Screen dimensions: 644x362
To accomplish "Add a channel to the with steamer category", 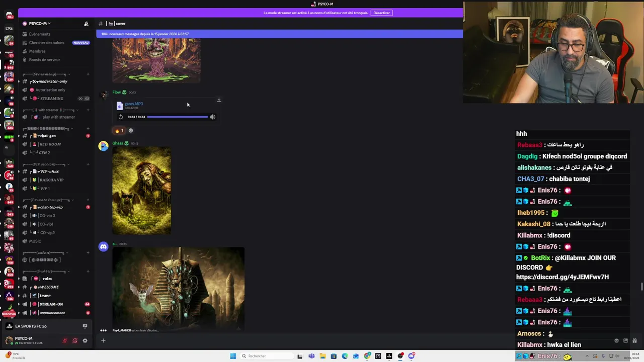I will pos(88,110).
